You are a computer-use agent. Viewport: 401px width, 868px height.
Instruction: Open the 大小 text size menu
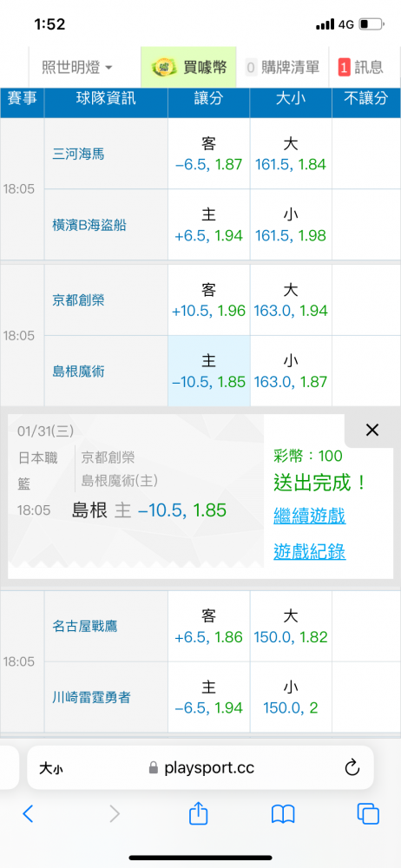49,768
